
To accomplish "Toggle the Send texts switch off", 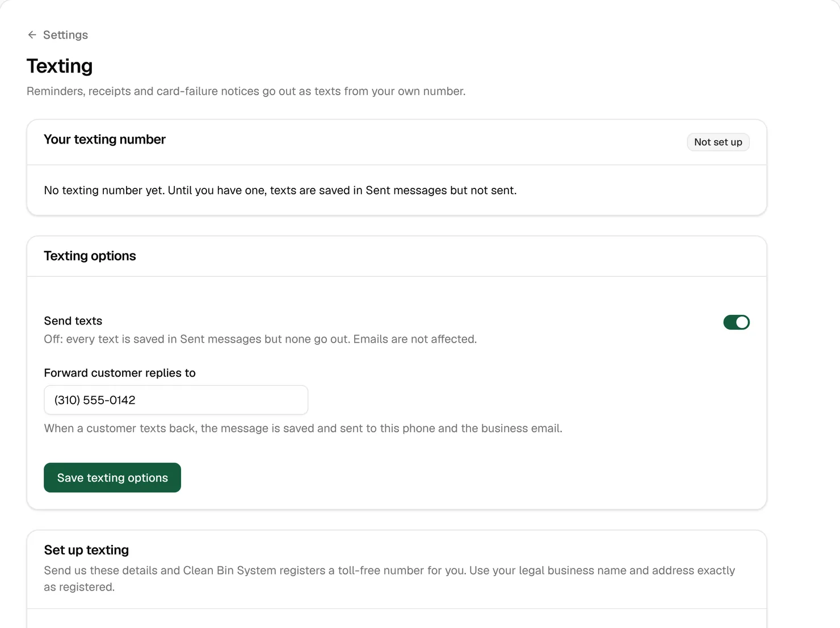I will coord(736,322).
